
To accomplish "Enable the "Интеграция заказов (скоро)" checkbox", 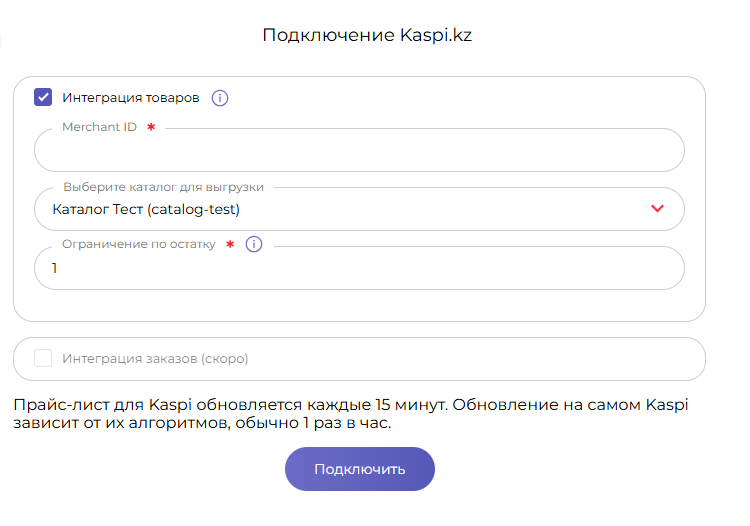I will pyautogui.click(x=43, y=358).
